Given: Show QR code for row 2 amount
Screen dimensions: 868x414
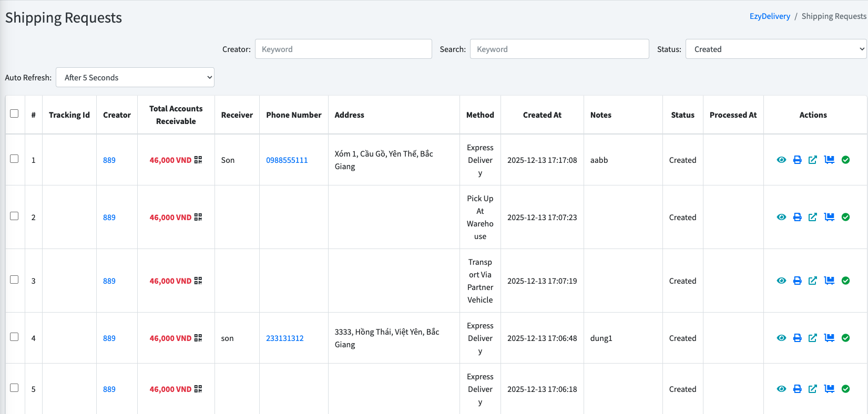Looking at the screenshot, I should point(198,217).
